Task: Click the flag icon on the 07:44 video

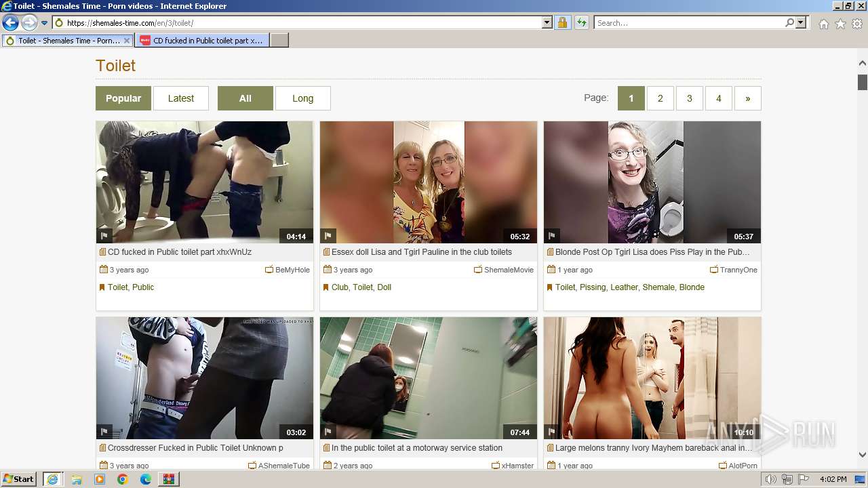Action: [328, 432]
